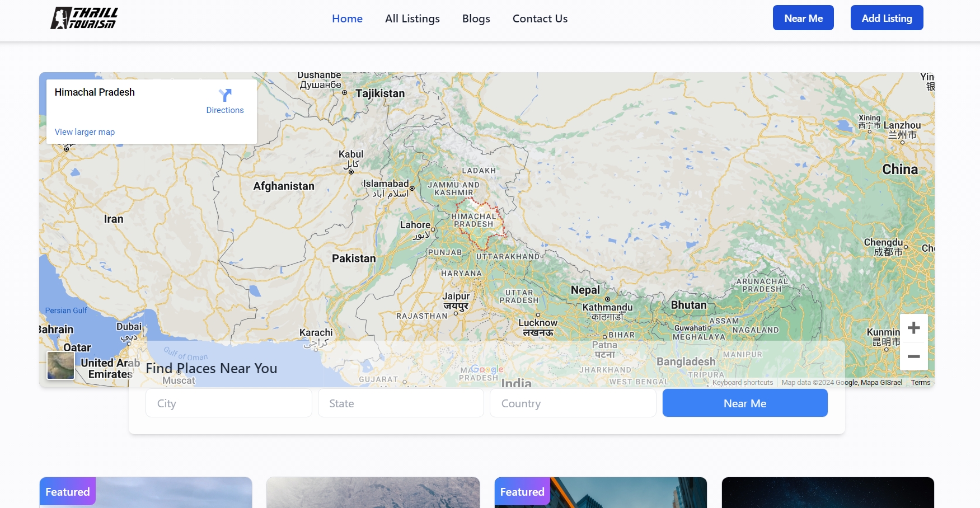Click the Afghanistan country label

coord(284,186)
